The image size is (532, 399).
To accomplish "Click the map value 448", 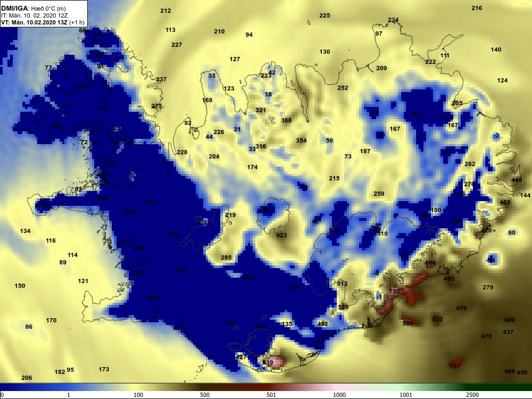I will (x=517, y=180).
